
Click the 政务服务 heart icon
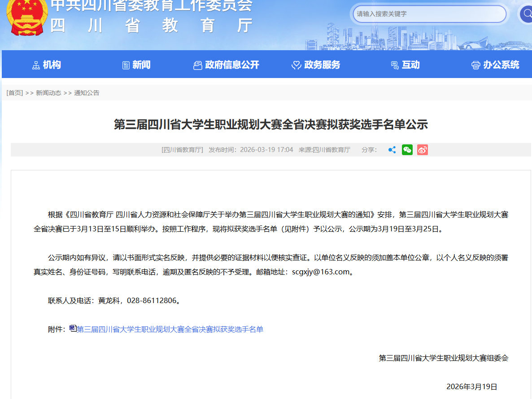pyautogui.click(x=296, y=65)
